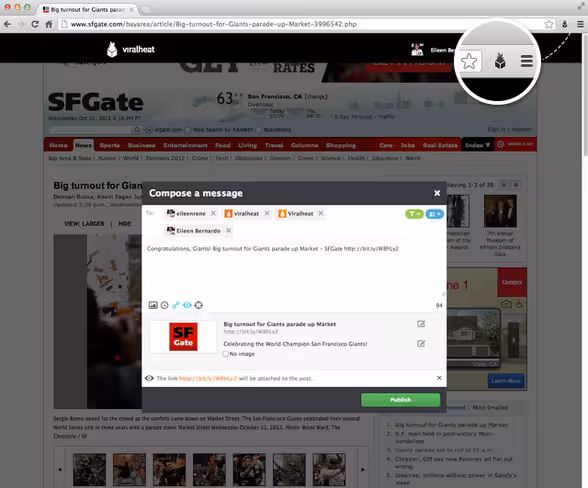Click the SFGate masthead logo
Viewport: 588px width, 488px height.
coord(96,102)
